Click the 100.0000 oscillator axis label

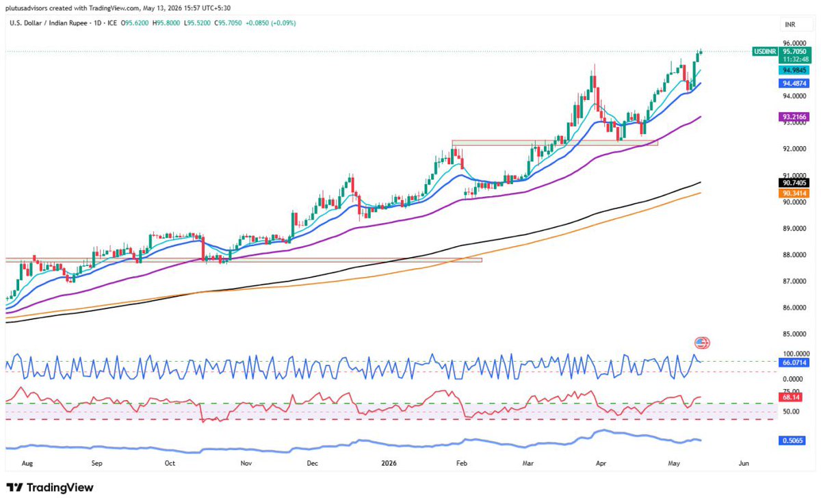tap(795, 354)
